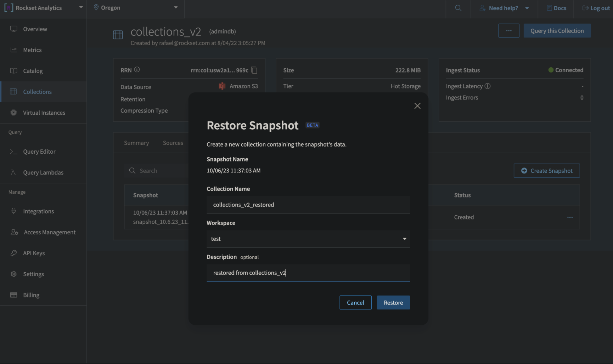Click the Integrations plug icon
Screen dimensions: 613x364
tap(13, 211)
